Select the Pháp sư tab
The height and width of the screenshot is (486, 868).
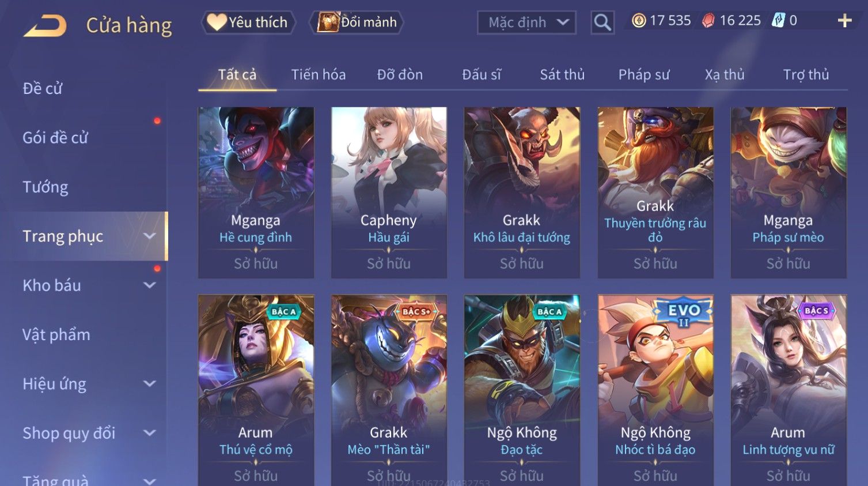coord(644,75)
